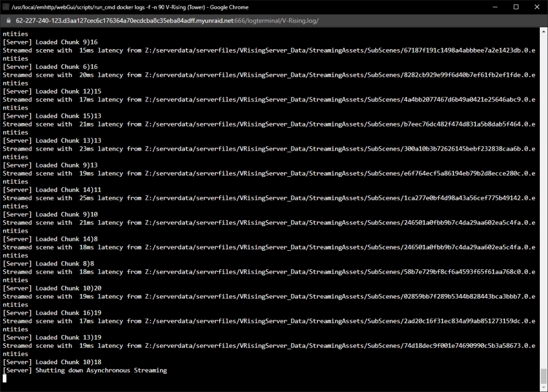Click the SubScenes path ending 300a10b3b72626145bebf232838caa6b.0.e

[340, 149]
